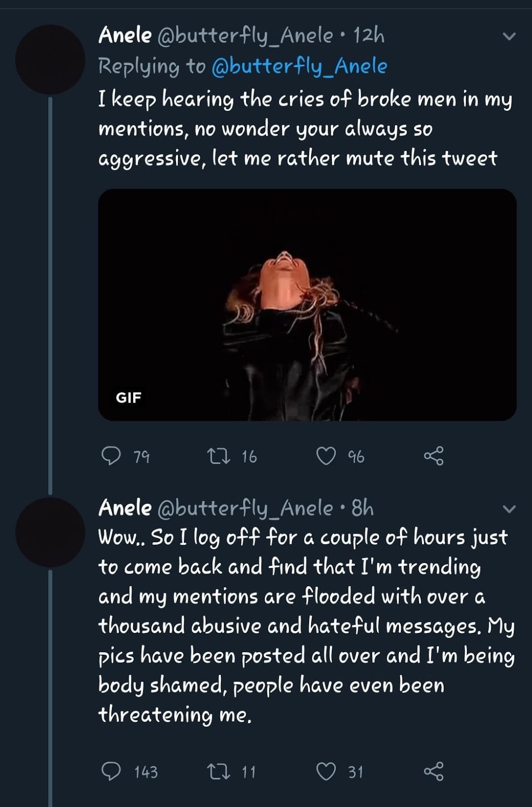Image resolution: width=532 pixels, height=807 pixels.
Task: Play the GIF of the woman
Action: point(307,305)
